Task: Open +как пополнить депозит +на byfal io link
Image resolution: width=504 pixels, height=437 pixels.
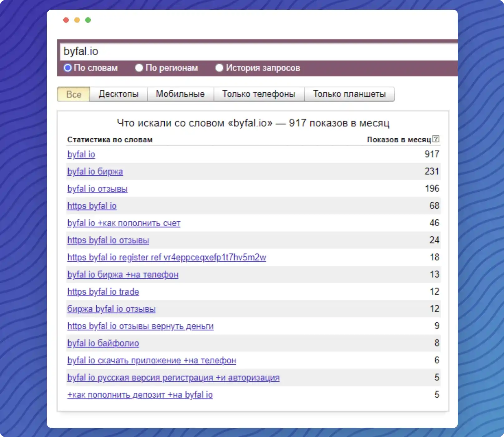Action: point(140,395)
